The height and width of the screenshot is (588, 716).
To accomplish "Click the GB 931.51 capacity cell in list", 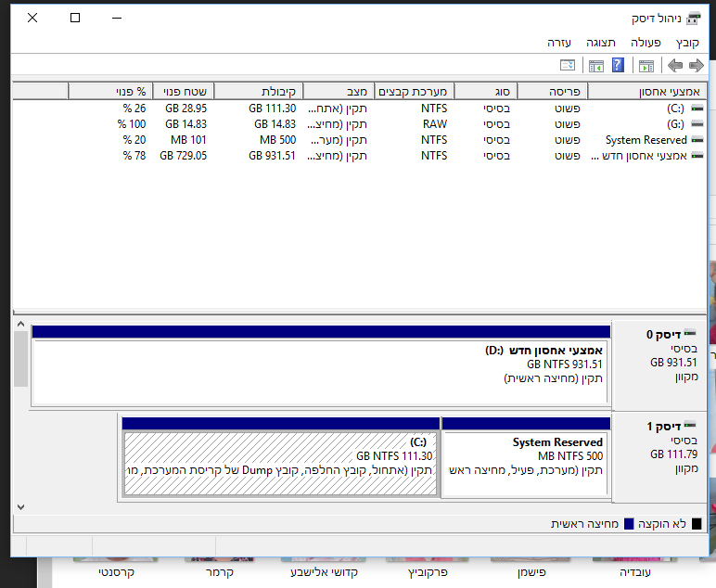I will (x=272, y=156).
